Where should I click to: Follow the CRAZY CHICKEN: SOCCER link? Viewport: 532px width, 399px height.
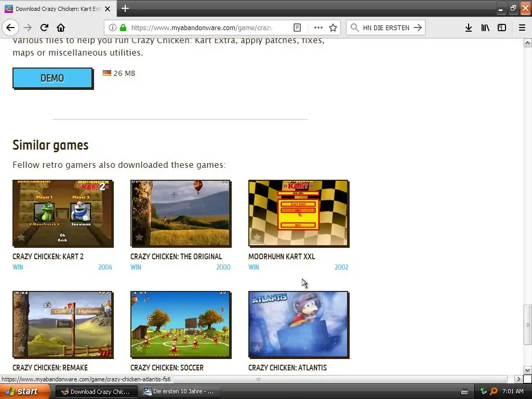coord(167,368)
